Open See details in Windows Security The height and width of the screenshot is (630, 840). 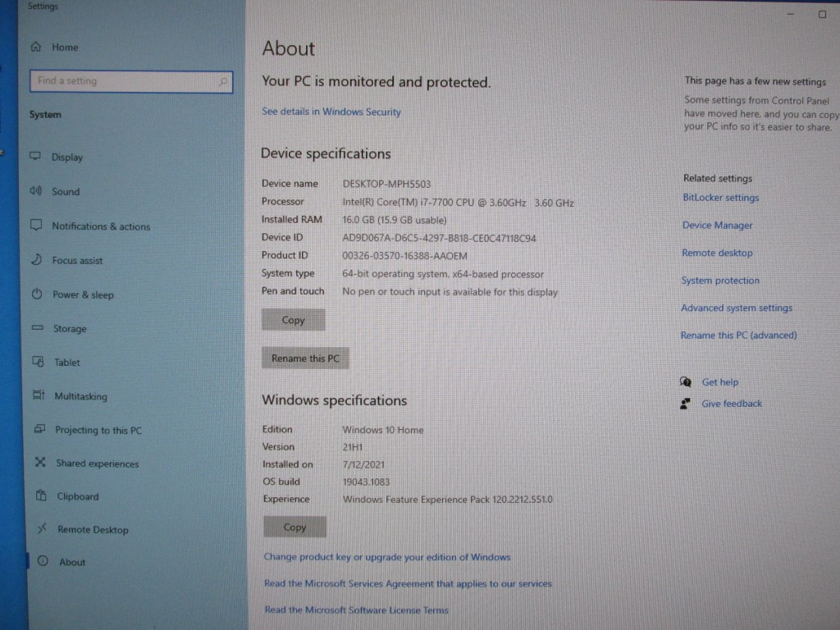pyautogui.click(x=331, y=112)
